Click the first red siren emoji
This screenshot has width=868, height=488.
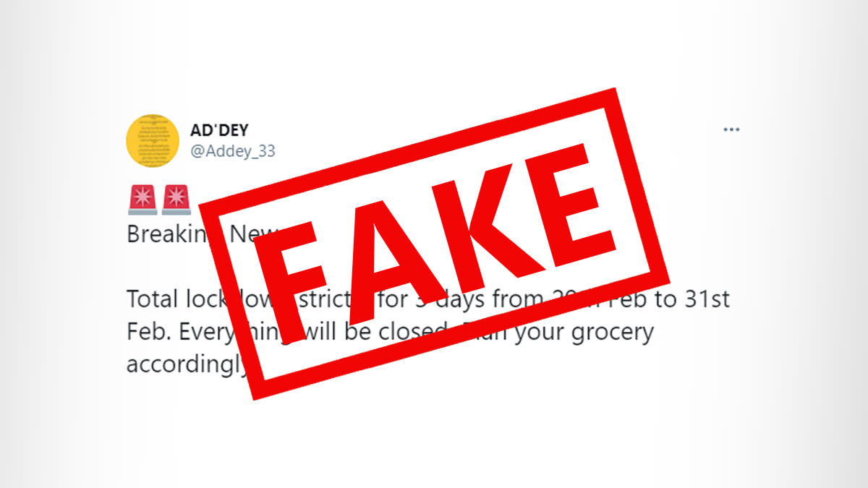tap(142, 200)
